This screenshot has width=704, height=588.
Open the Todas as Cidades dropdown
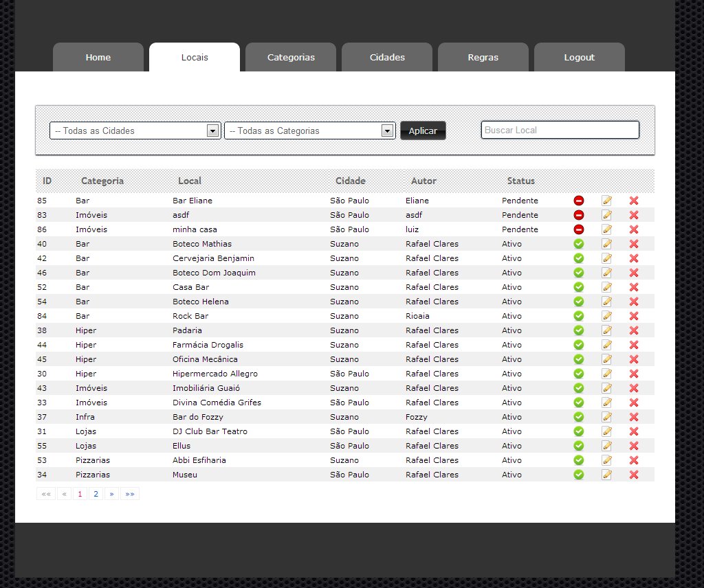click(135, 131)
